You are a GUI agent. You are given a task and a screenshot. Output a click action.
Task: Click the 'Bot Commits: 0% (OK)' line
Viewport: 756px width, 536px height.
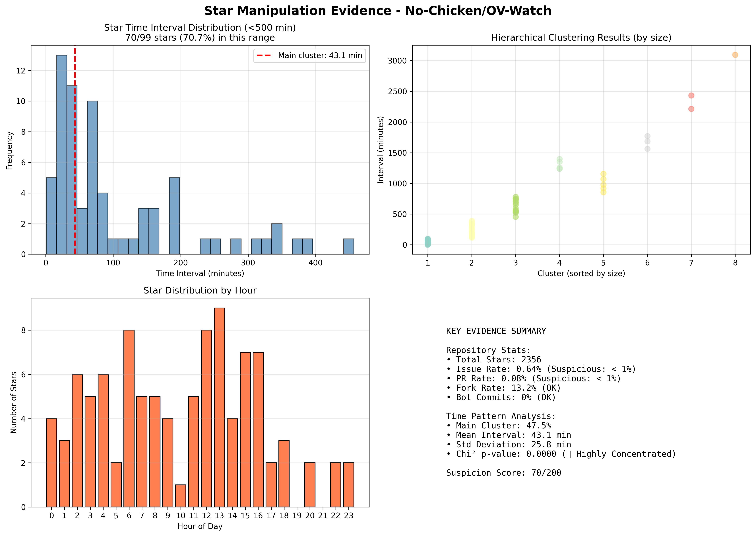501,397
